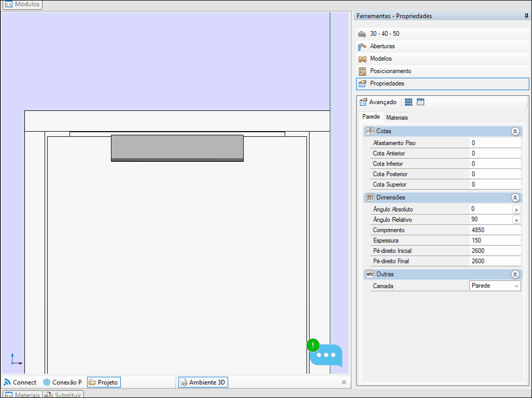Screen dimensions: 532x398
Task: Select the Projeto tab
Action: pyautogui.click(x=104, y=382)
